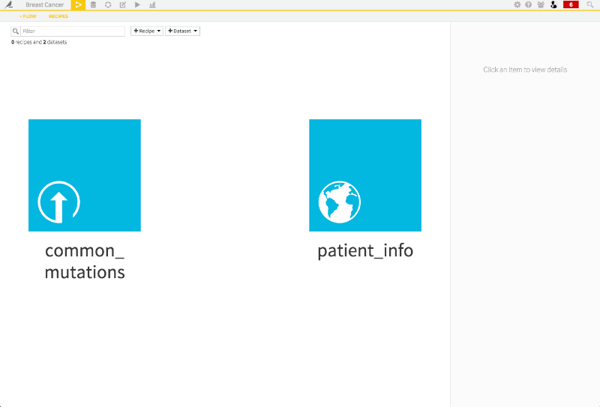Click the Dataiku bird logo

pyautogui.click(x=8, y=5)
